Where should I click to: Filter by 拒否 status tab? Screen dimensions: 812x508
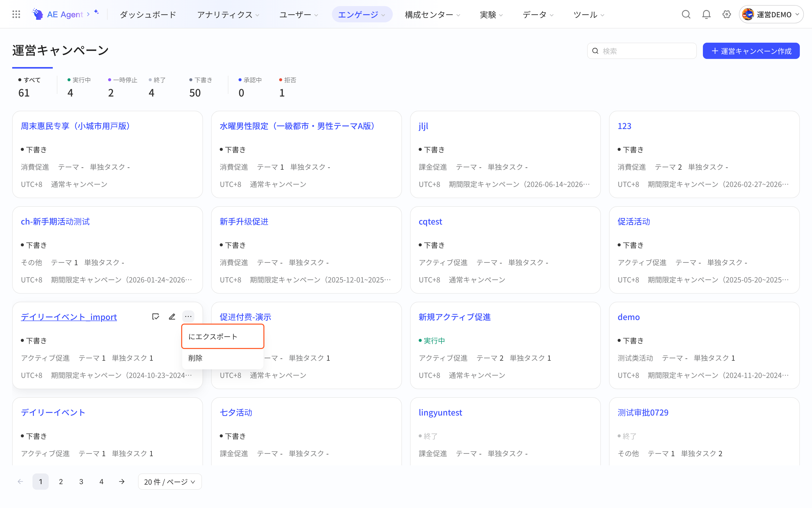(x=287, y=87)
